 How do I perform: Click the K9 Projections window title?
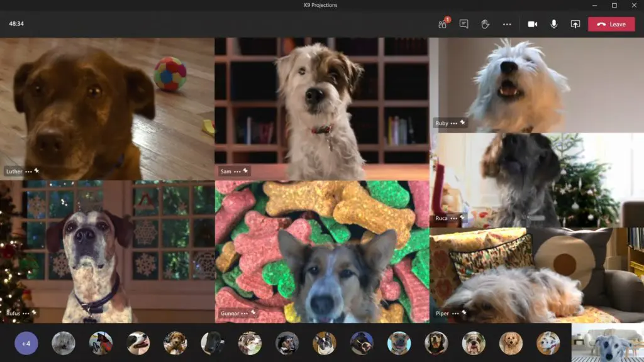pos(320,5)
